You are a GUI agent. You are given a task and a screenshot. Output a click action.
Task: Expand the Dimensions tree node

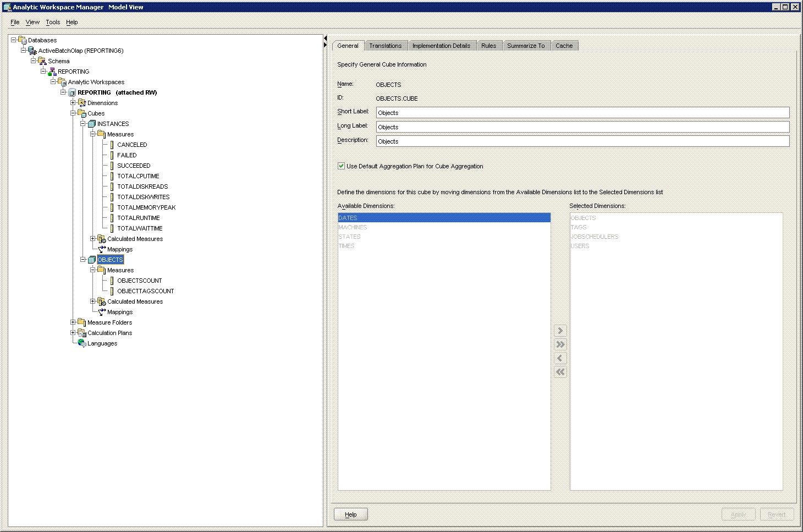pos(73,102)
